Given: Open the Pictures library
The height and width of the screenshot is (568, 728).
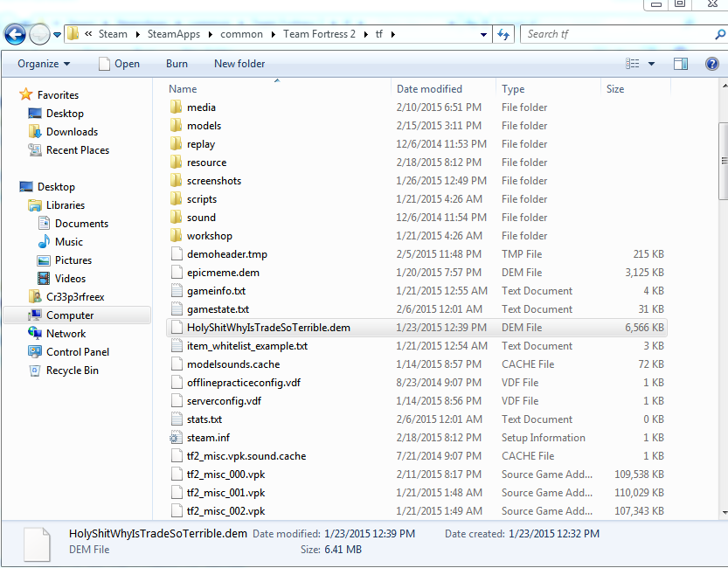Looking at the screenshot, I should click(65, 260).
